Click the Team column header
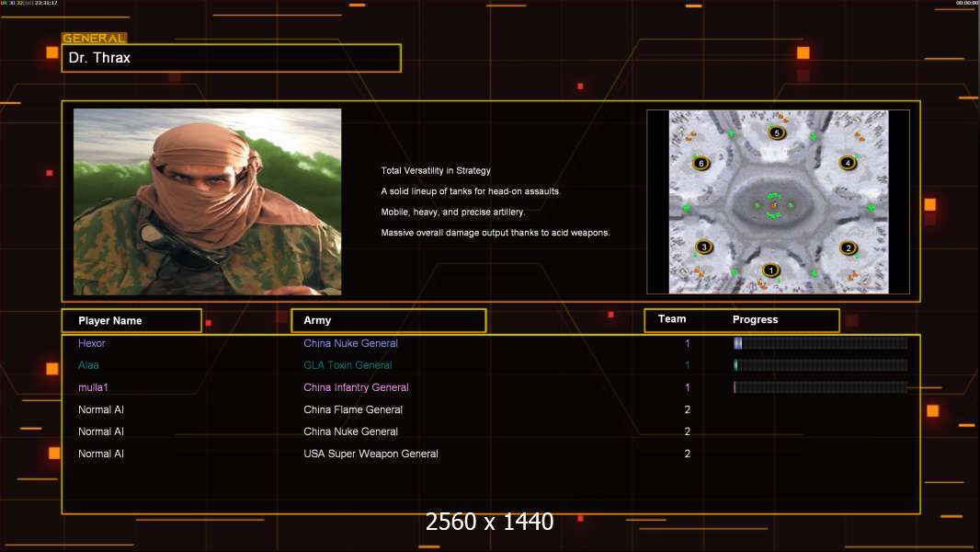980x552 pixels. tap(672, 319)
